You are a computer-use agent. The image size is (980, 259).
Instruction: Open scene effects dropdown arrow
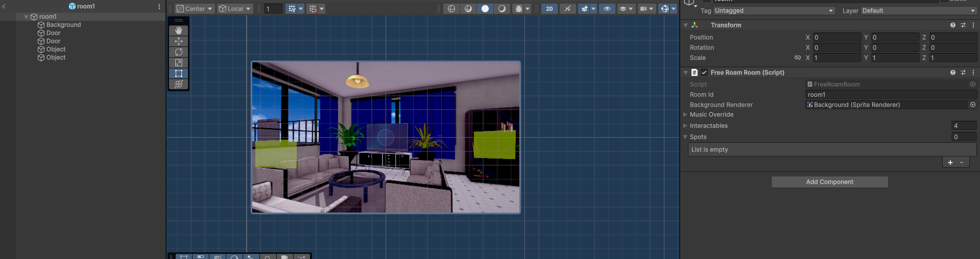[x=593, y=9]
